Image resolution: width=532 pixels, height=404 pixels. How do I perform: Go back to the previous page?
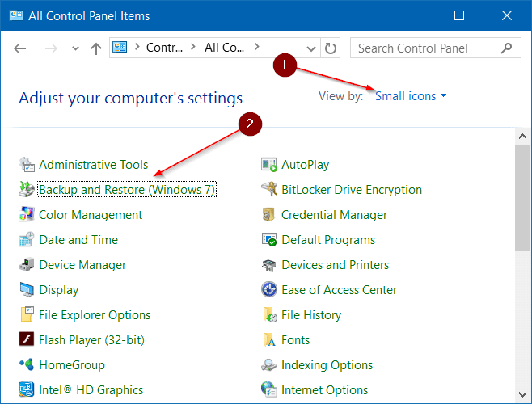click(19, 48)
